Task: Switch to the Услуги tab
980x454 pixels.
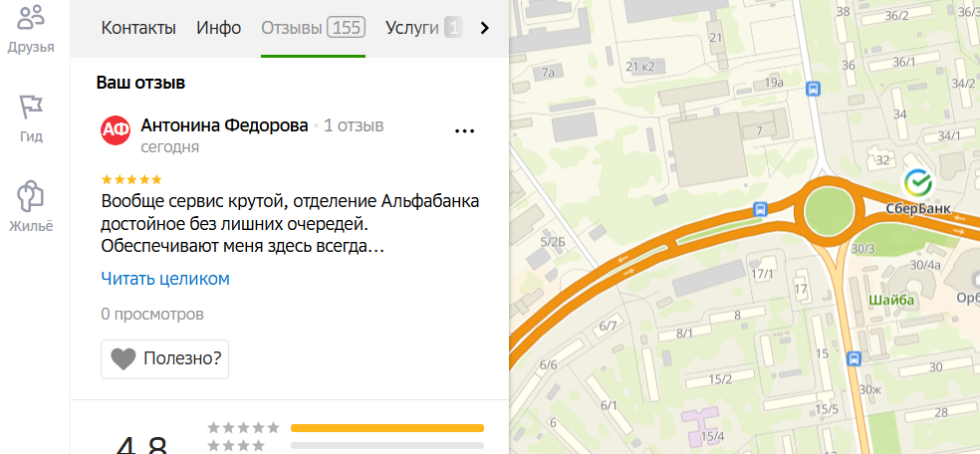Action: point(423,28)
